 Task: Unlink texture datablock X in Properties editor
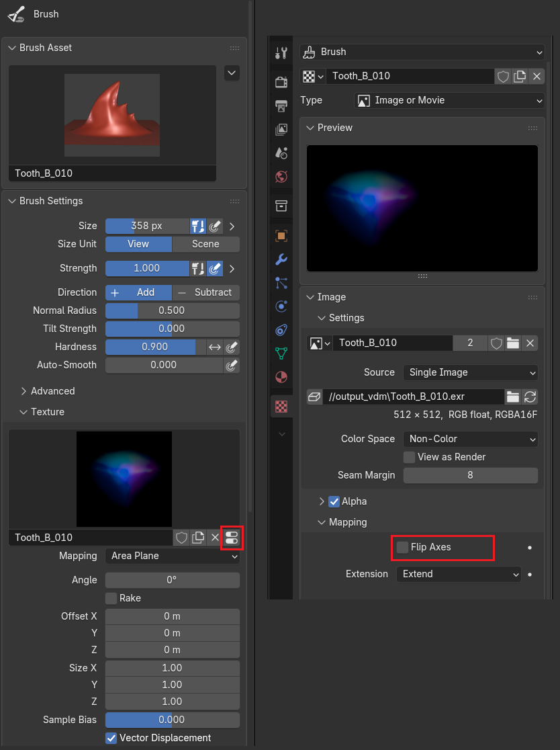(536, 76)
